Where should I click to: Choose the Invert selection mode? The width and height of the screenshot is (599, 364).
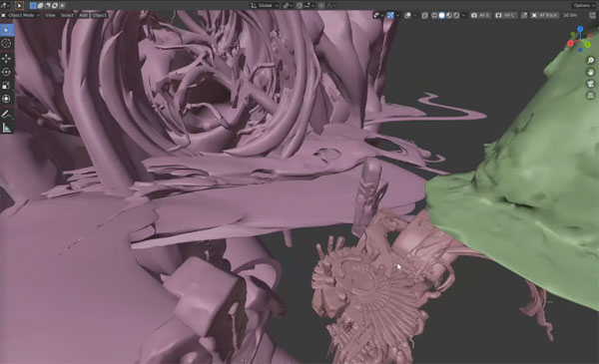(55, 5)
